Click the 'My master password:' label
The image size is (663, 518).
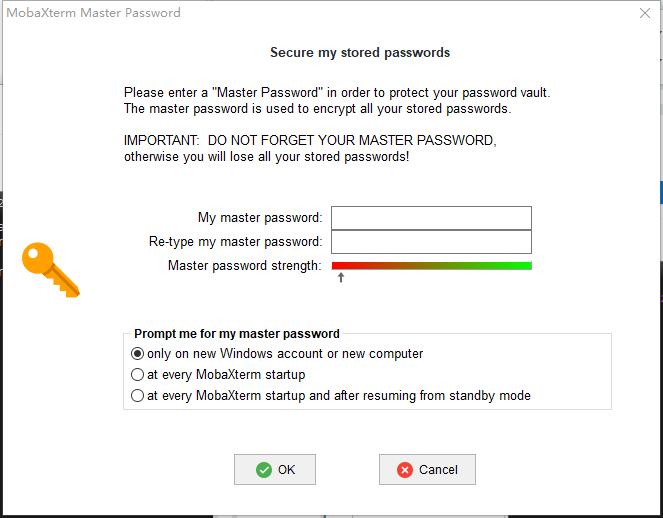coord(260,218)
